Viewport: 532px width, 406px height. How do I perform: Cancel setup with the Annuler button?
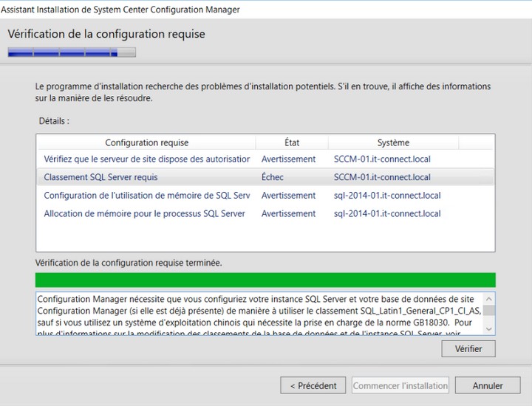click(x=488, y=385)
